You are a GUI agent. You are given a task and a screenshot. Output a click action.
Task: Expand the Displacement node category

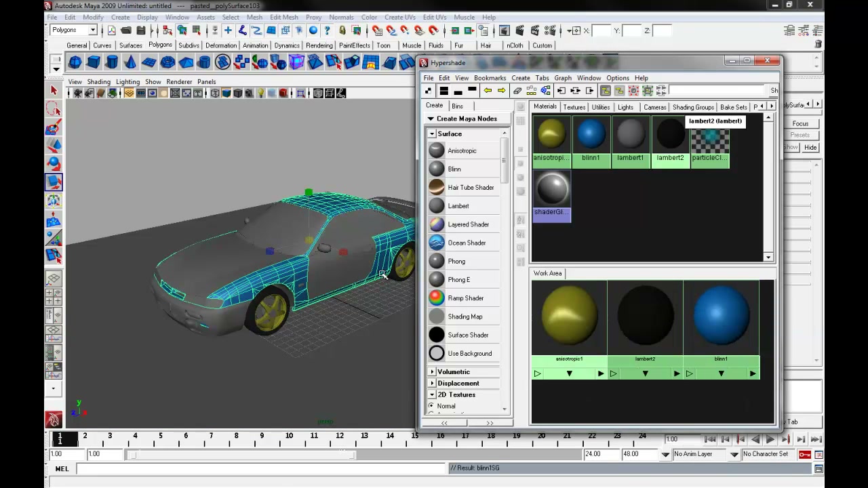point(432,383)
